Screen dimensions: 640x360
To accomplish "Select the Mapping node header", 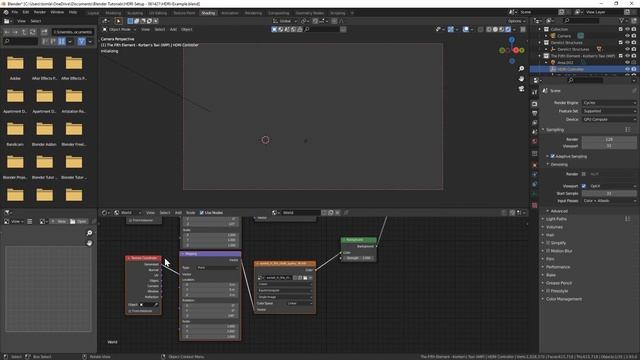I will pos(210,254).
